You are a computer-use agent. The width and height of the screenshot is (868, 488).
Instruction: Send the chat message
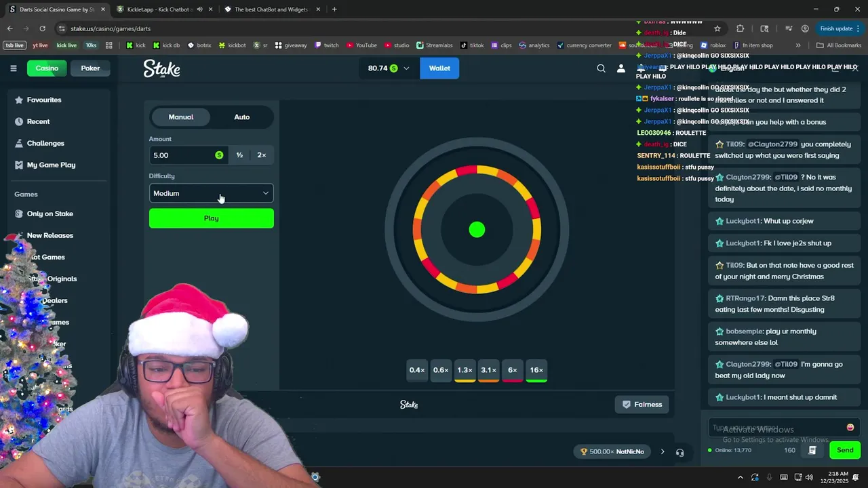tap(845, 450)
